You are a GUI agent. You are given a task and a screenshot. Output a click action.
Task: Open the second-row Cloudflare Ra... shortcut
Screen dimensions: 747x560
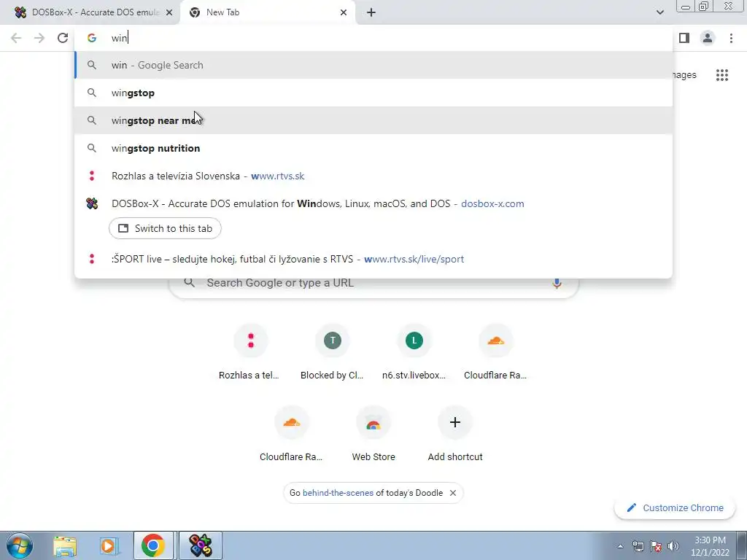[x=291, y=435]
